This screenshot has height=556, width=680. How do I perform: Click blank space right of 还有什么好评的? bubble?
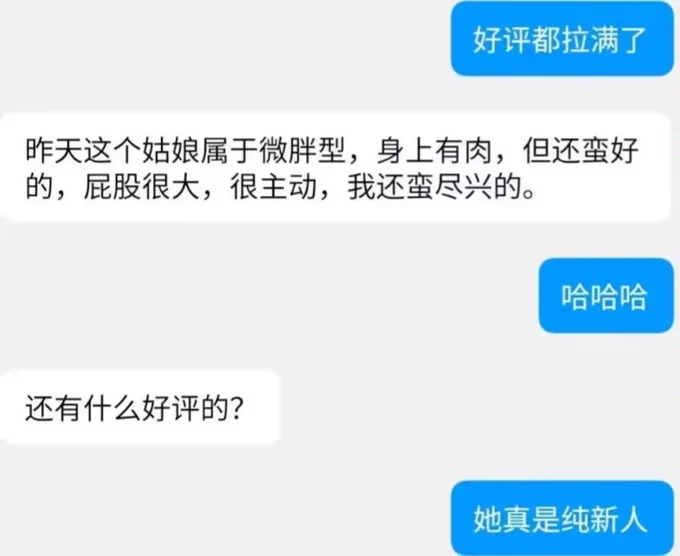477,407
